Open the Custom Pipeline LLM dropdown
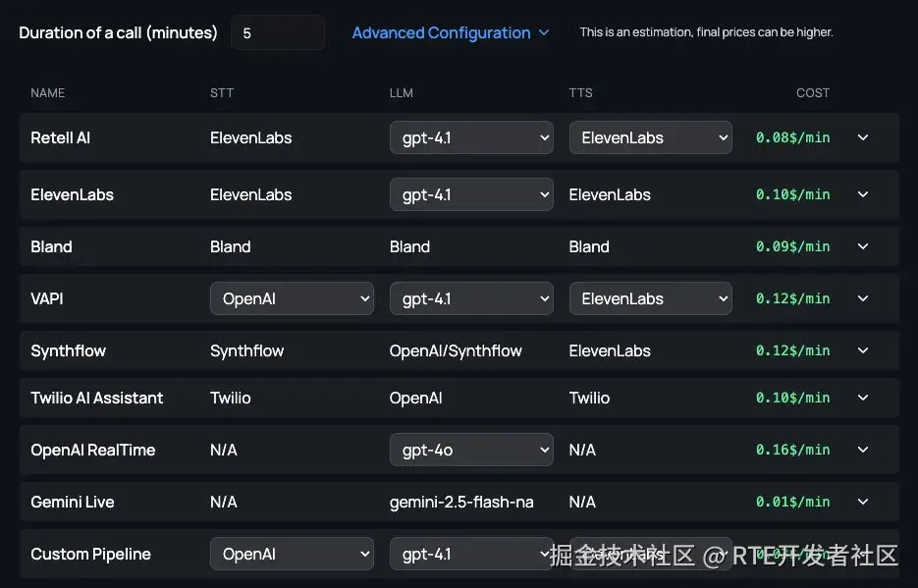 [471, 554]
